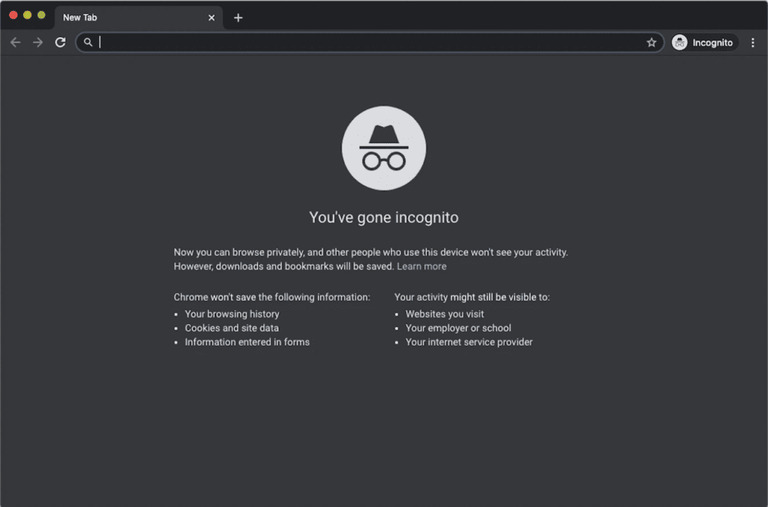The width and height of the screenshot is (768, 507).
Task: Open a new tab with plus button
Action: click(238, 18)
